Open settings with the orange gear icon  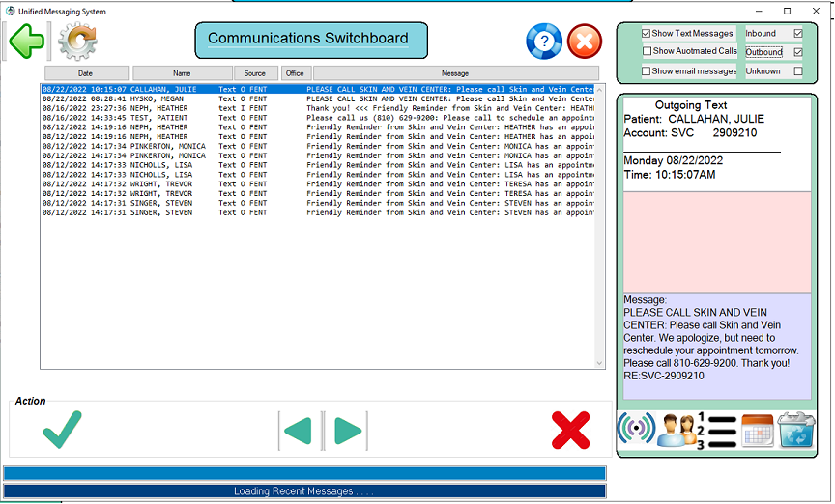coord(77,42)
